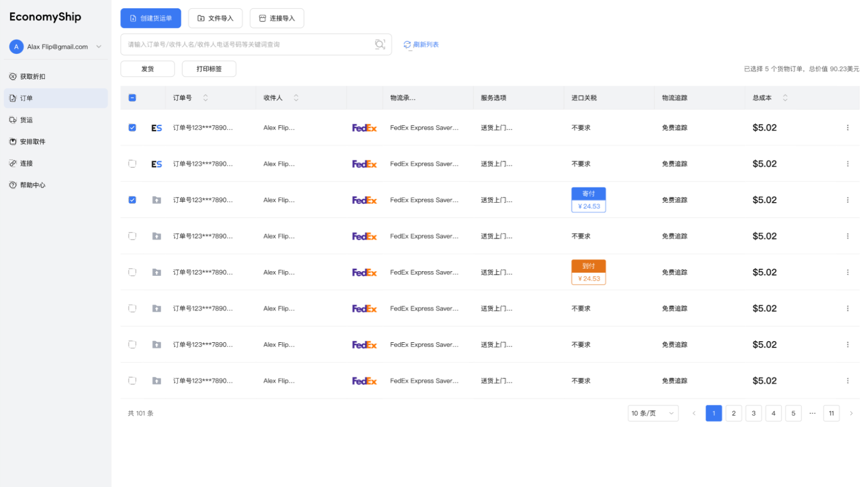This screenshot has height=487, width=868.
Task: Click the ES source icon in the first row
Action: click(156, 128)
